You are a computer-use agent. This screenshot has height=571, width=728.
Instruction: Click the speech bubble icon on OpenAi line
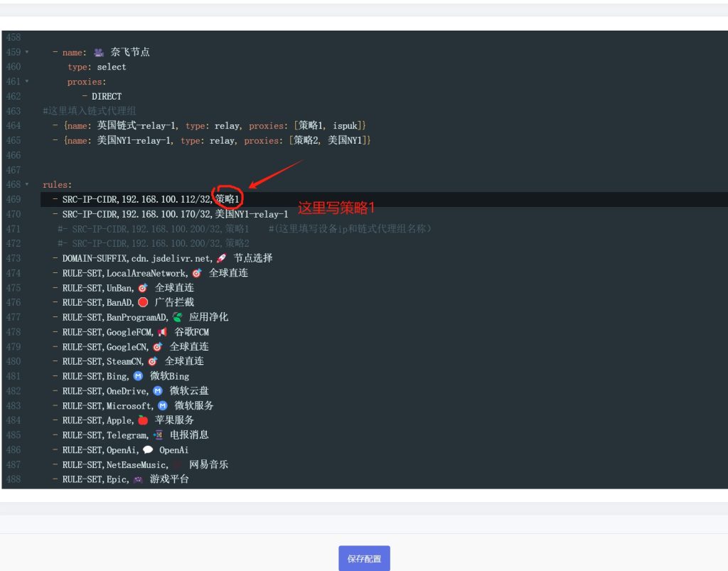(x=148, y=450)
